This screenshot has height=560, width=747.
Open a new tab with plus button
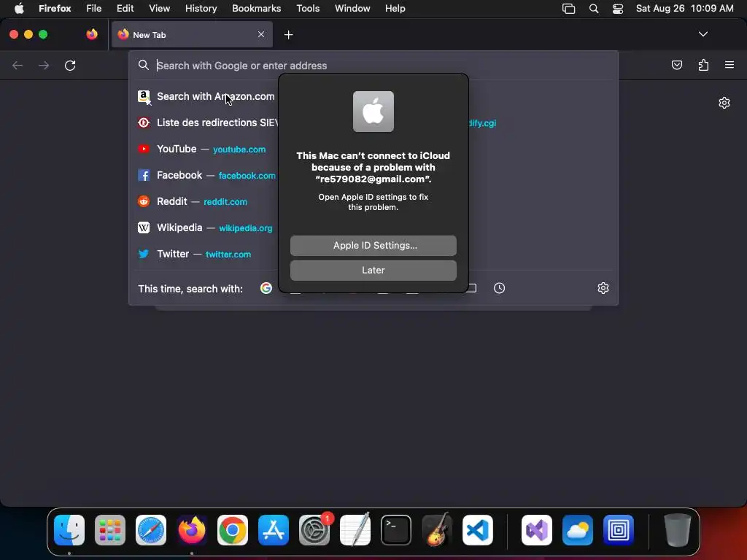(288, 35)
